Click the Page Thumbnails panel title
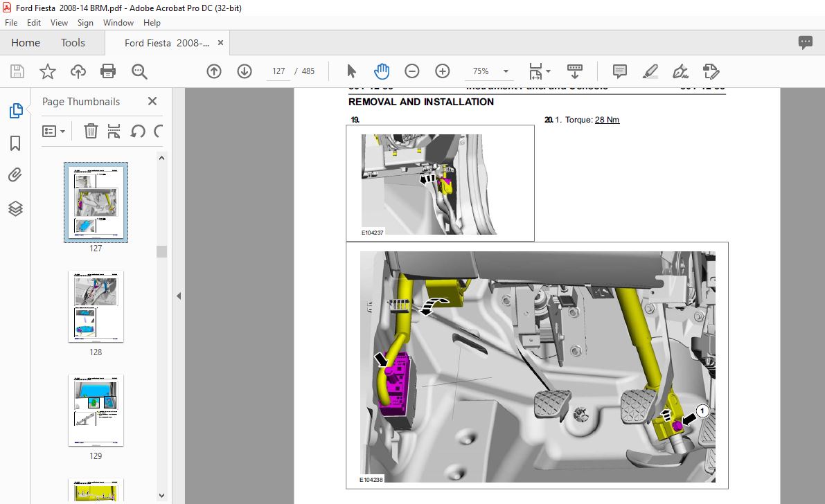825x504 pixels. coord(81,102)
